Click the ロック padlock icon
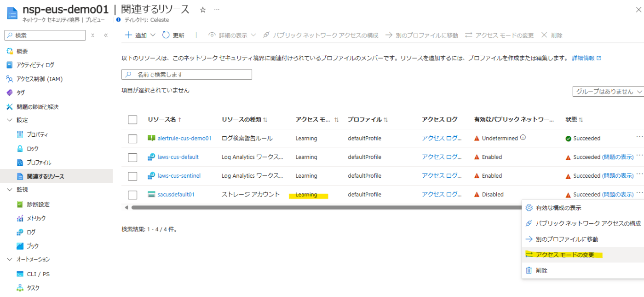Image resolution: width=644 pixels, height=297 pixels. coord(20,149)
